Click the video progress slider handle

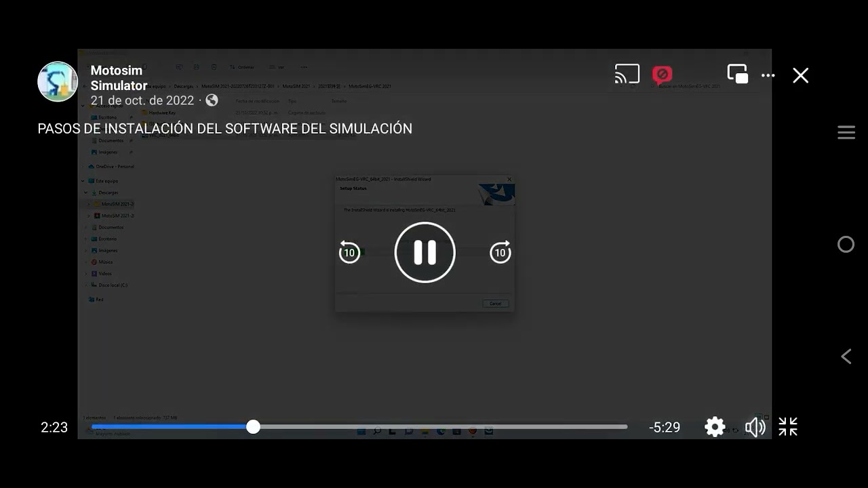tap(253, 426)
